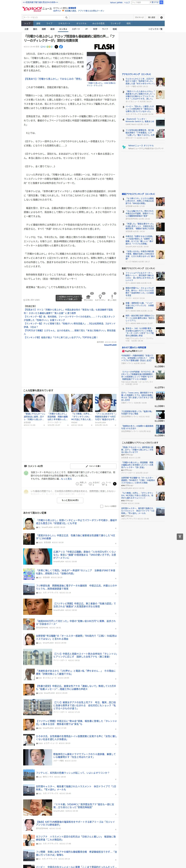Viewport: 186px width, 868px height.
Task: Click the keyword search magnifier icon
Action: click(x=66, y=17)
